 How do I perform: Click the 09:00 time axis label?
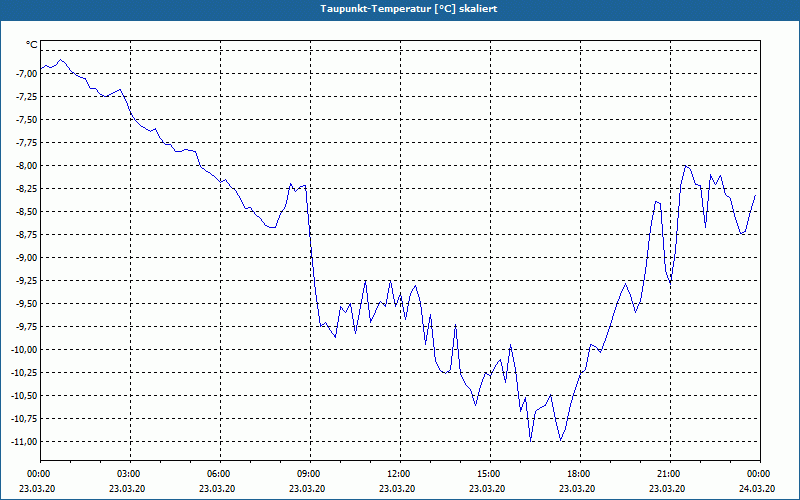(310, 474)
